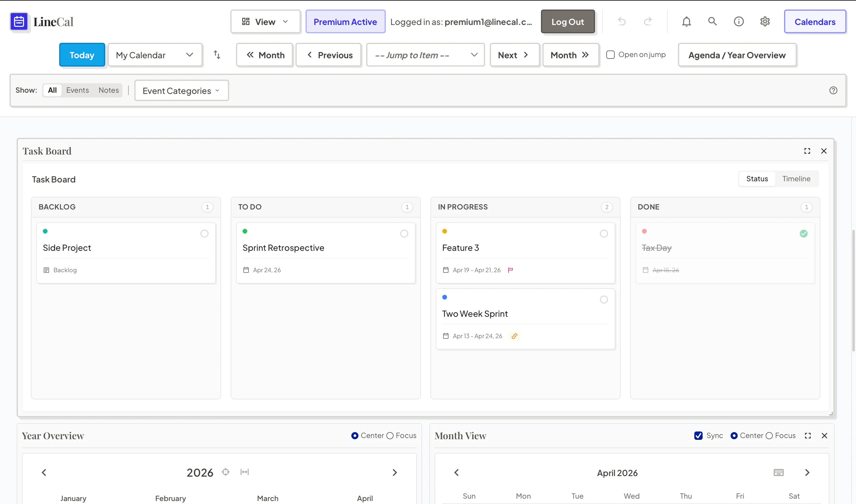Screen dimensions: 856x504
Task: Open the info circle icon
Action: pos(739,21)
